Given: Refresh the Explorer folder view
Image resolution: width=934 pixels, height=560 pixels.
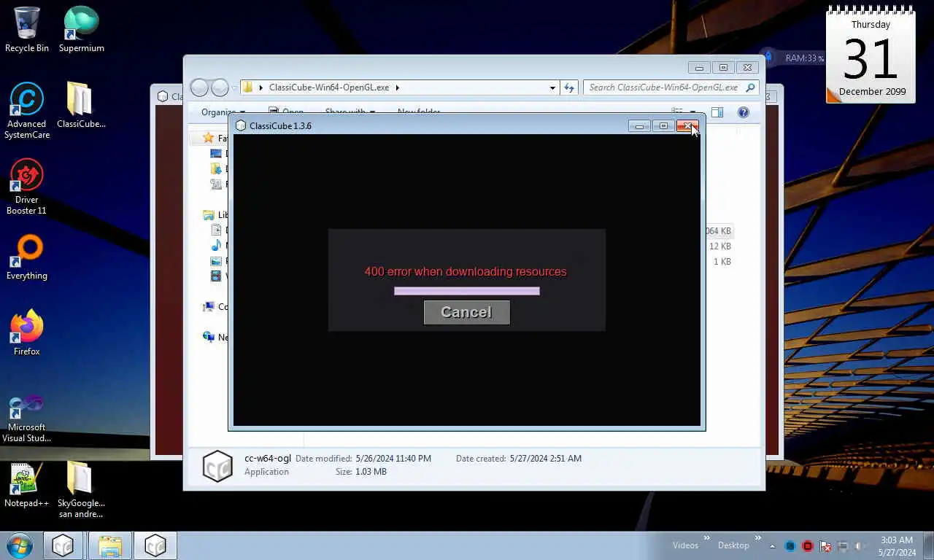Looking at the screenshot, I should (569, 87).
